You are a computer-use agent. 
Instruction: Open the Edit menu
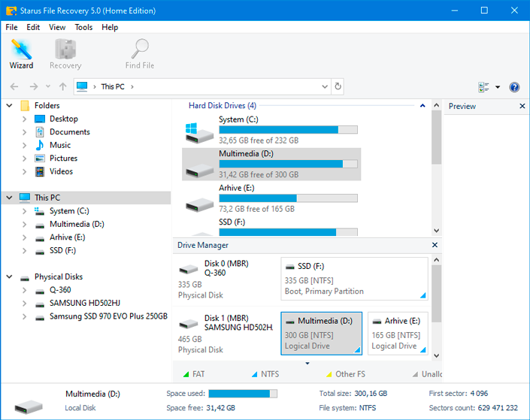click(x=33, y=27)
